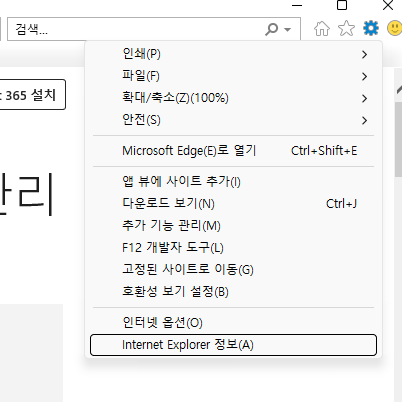Viewport: 402px width, 402px height.
Task: Open Favorites star icon
Action: click(346, 28)
